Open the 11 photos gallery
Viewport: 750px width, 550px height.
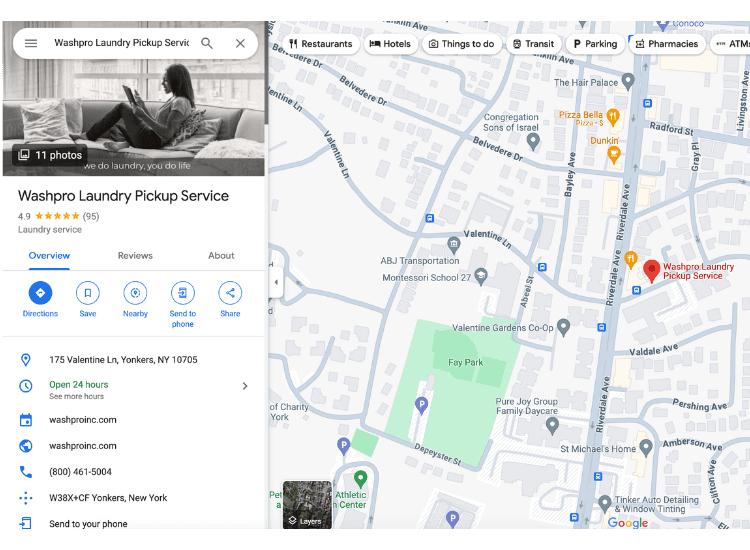point(50,155)
